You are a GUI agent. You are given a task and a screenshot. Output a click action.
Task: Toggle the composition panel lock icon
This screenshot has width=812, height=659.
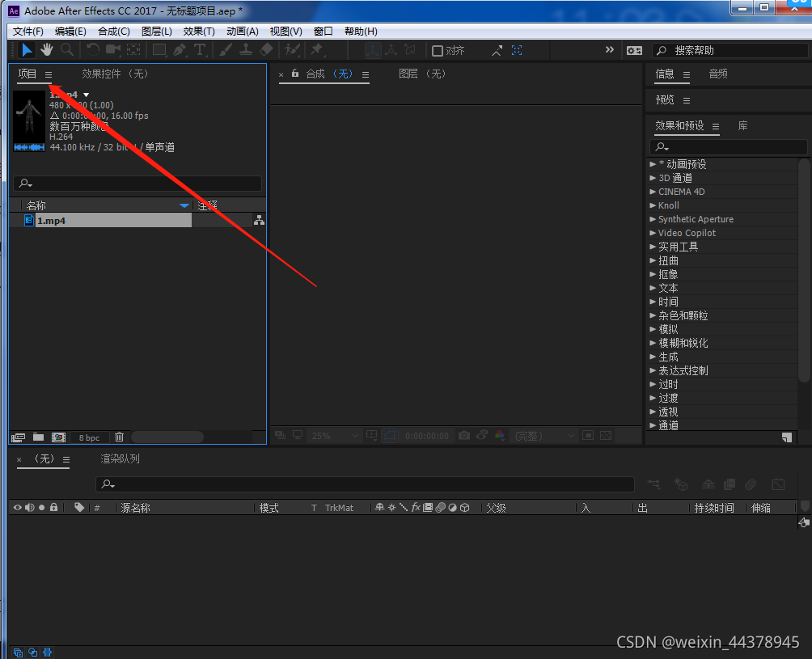[x=294, y=74]
